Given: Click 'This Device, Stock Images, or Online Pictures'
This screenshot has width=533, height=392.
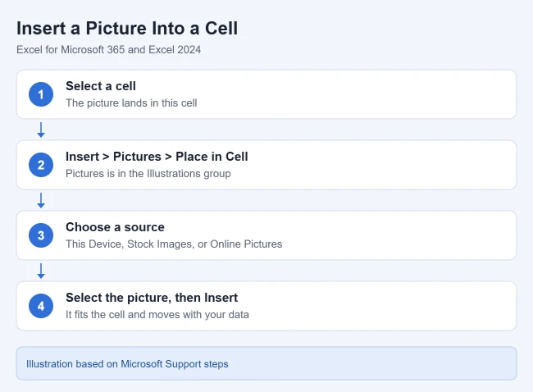Looking at the screenshot, I should click(174, 244).
